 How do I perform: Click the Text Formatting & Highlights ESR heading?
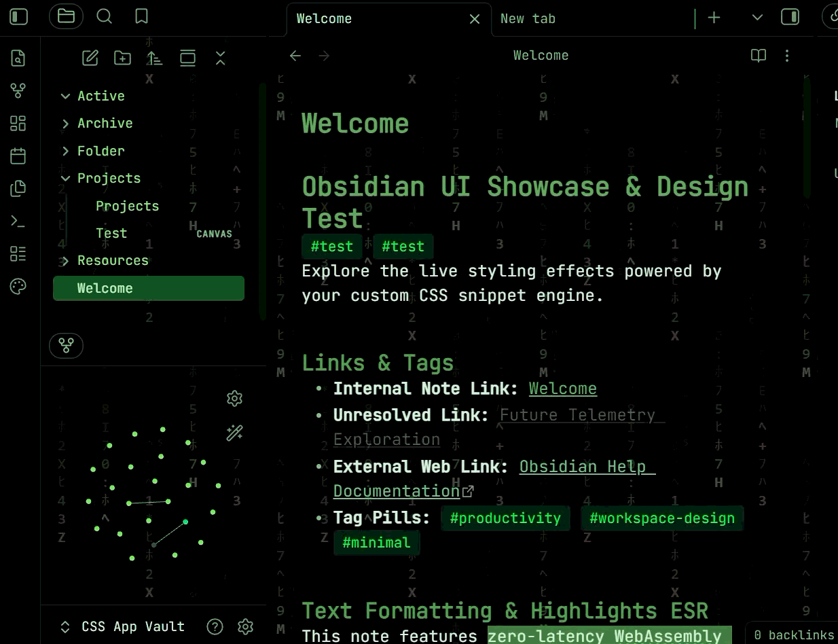(x=505, y=611)
